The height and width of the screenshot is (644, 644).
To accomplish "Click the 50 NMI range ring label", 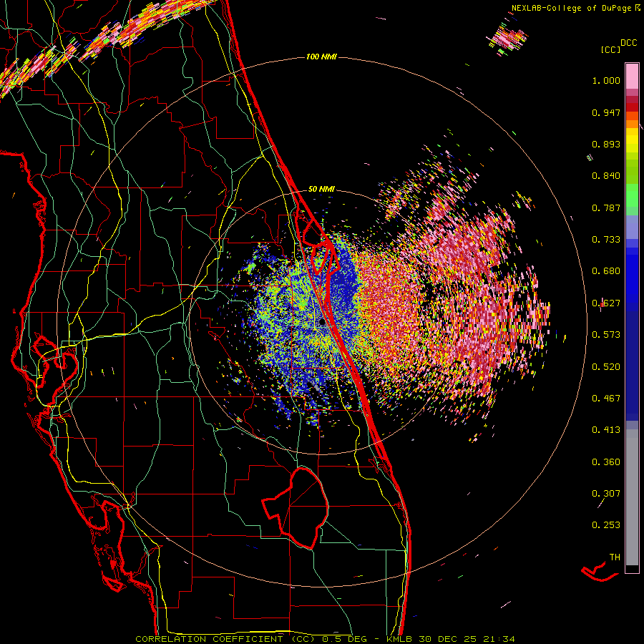I will [321, 189].
